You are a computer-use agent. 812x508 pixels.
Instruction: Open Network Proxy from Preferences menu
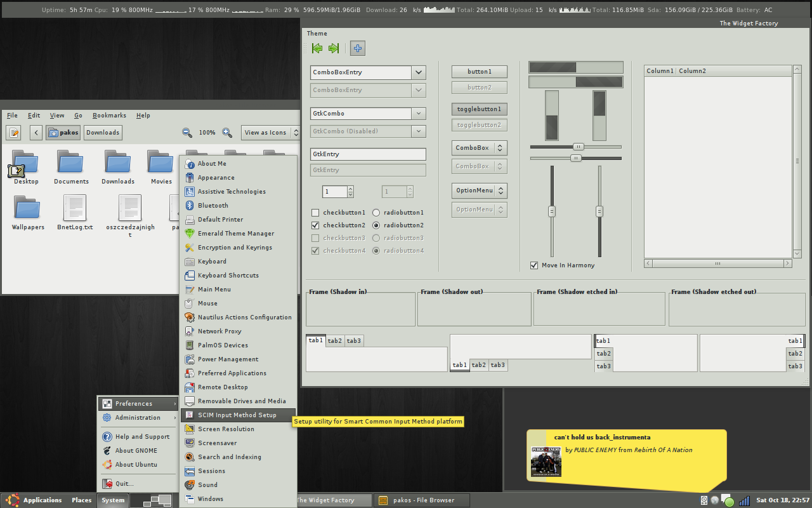click(239, 331)
